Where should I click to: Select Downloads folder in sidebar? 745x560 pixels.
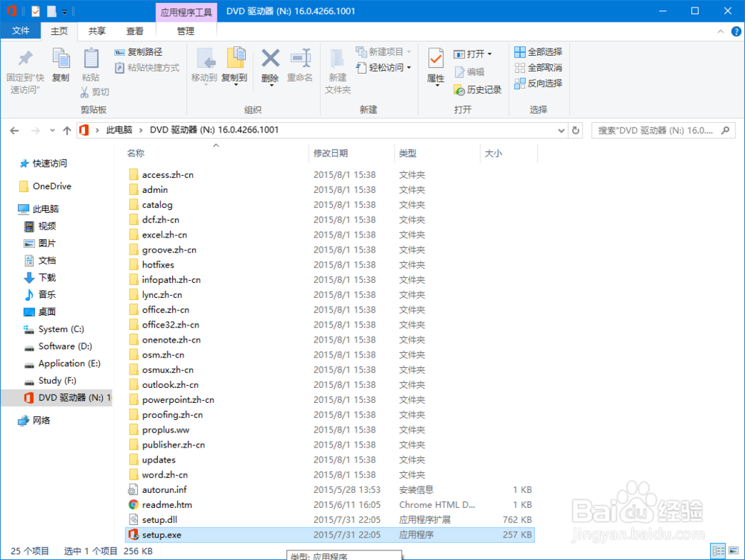coord(40,277)
